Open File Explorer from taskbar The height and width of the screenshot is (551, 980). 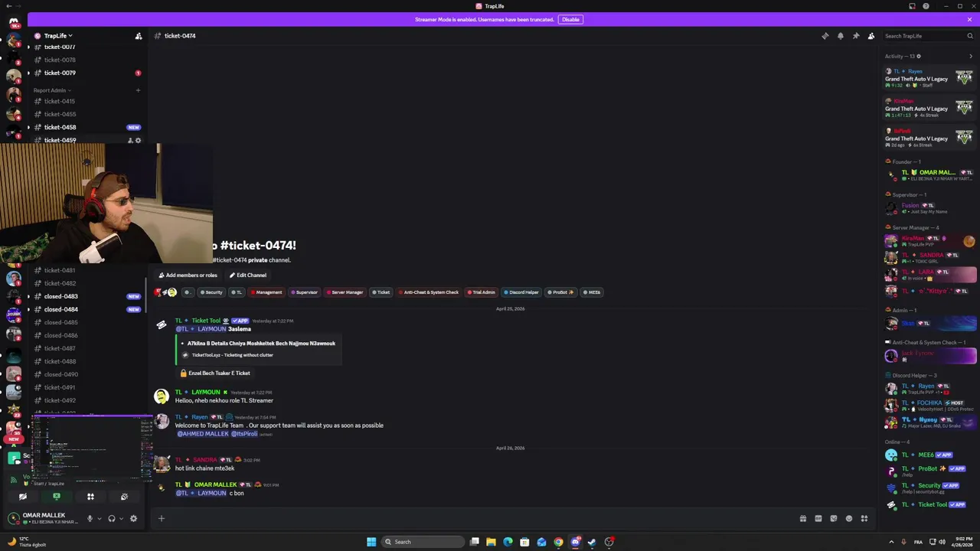491,542
